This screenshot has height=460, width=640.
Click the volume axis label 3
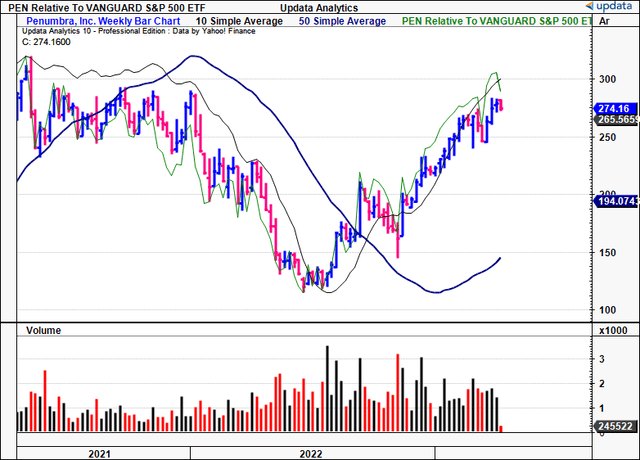pyautogui.click(x=602, y=359)
